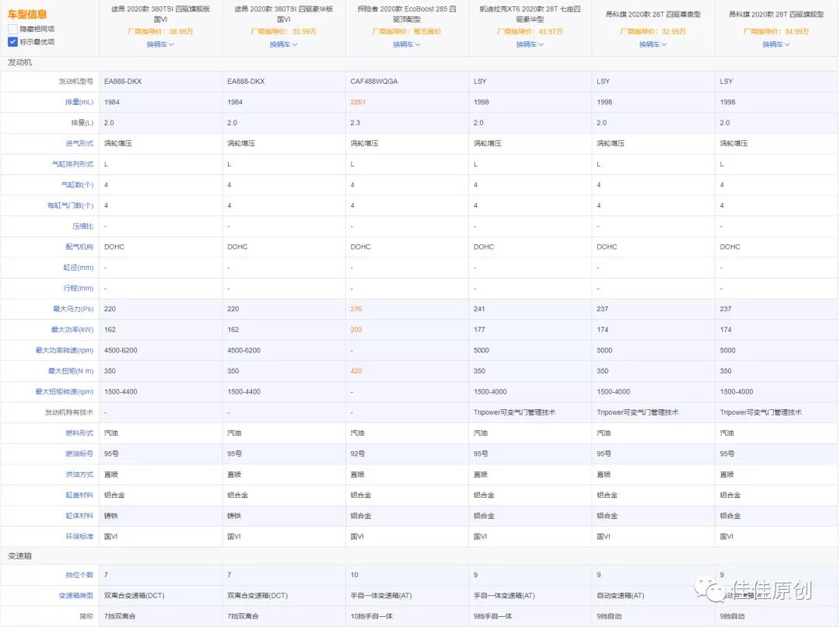Click the 燃油标号 parameter link
This screenshot has width=840, height=627.
click(79, 454)
